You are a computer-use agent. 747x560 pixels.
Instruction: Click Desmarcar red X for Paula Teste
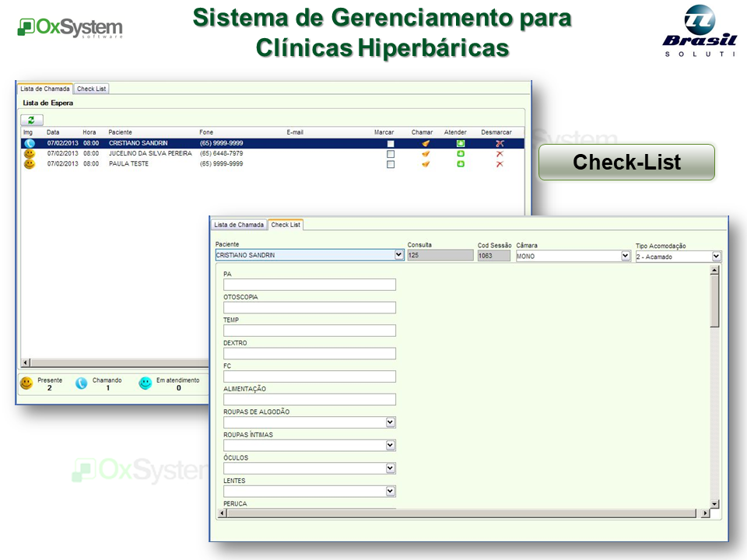pyautogui.click(x=500, y=164)
